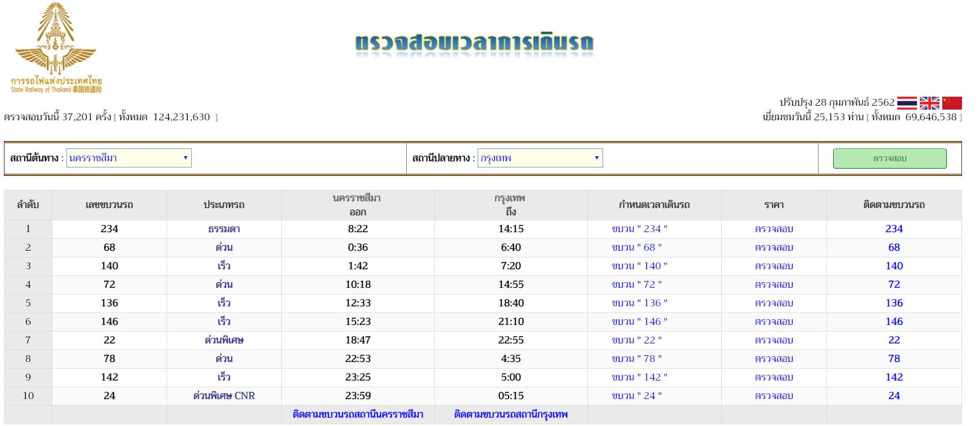Check the price for train 78
The image size is (980, 426).
click(774, 359)
